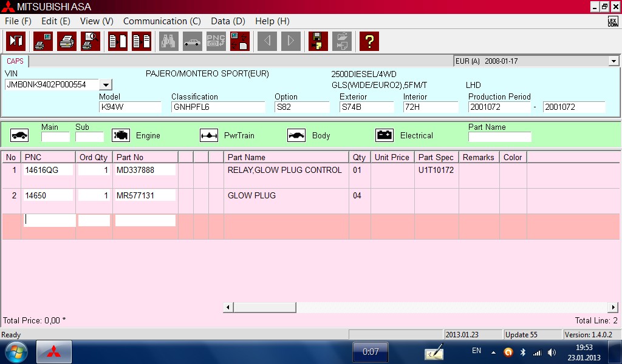The height and width of the screenshot is (364, 622).
Task: Expand the VIN dropdown list
Action: (x=106, y=85)
